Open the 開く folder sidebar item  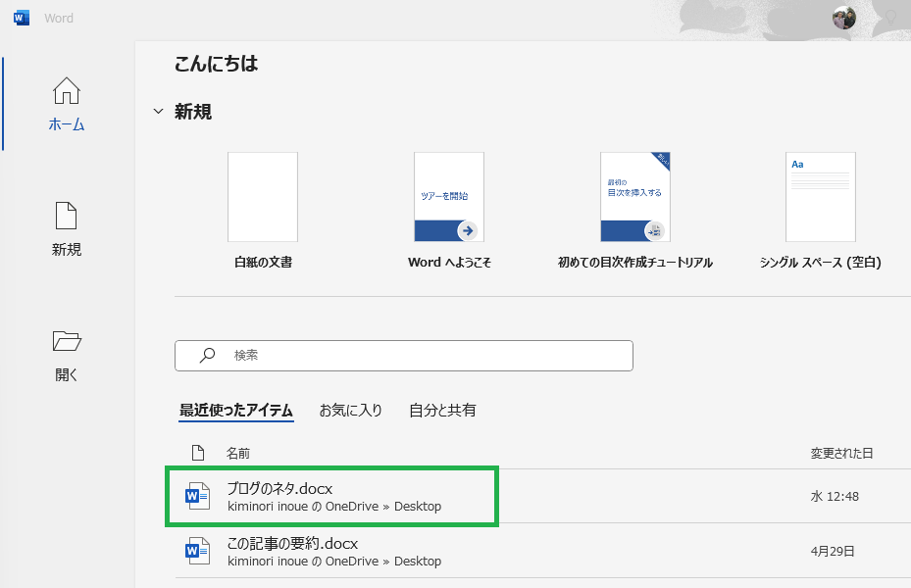tap(67, 356)
